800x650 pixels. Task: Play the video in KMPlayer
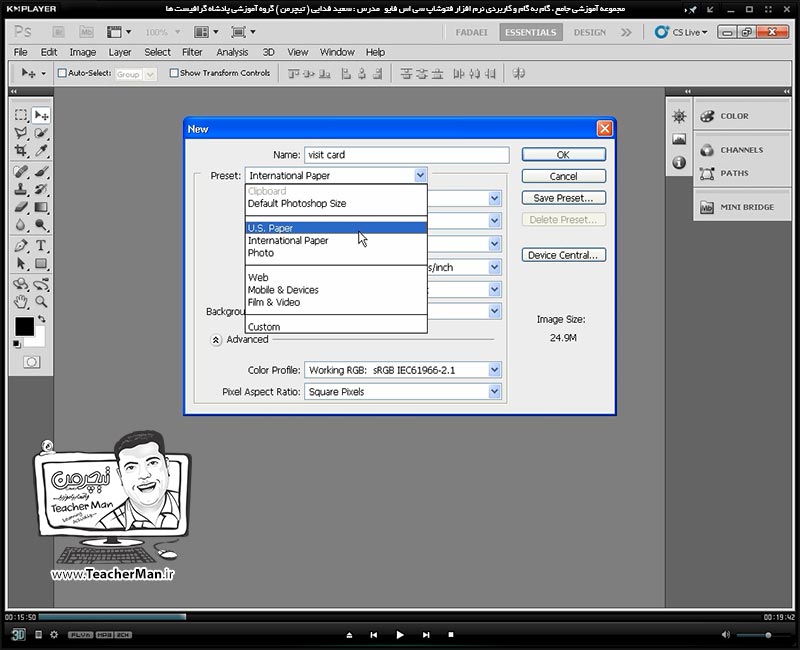point(399,635)
